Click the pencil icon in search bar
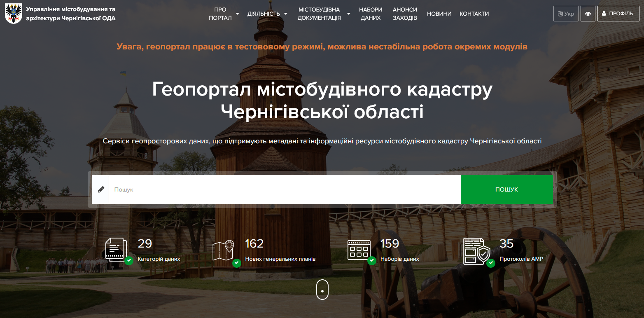The image size is (644, 318). pyautogui.click(x=101, y=189)
